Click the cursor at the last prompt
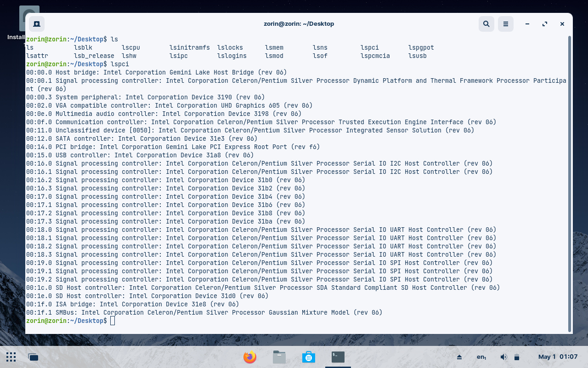 coord(113,321)
